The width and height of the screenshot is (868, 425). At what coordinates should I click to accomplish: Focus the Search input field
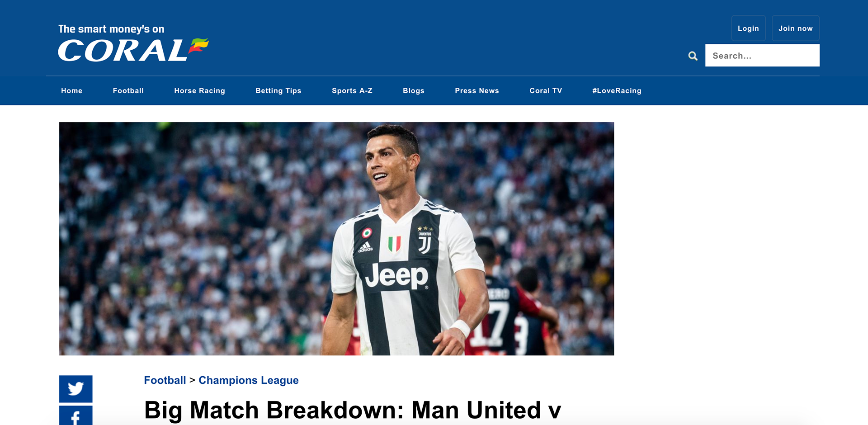[x=762, y=56]
